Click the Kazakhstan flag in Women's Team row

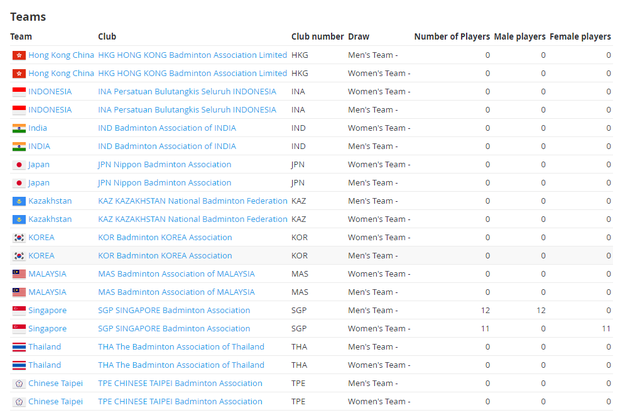[19, 219]
